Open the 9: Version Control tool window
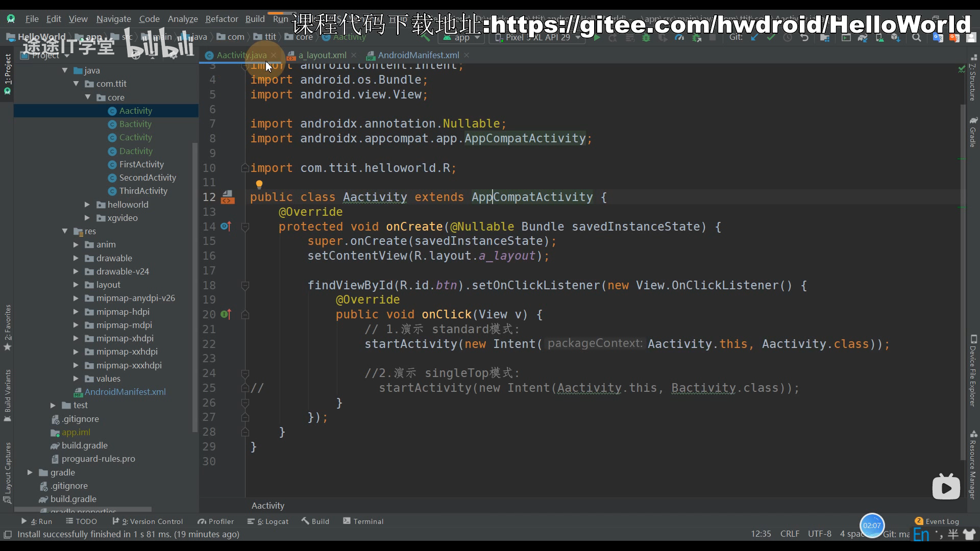The width and height of the screenshot is (980, 551). click(x=148, y=521)
